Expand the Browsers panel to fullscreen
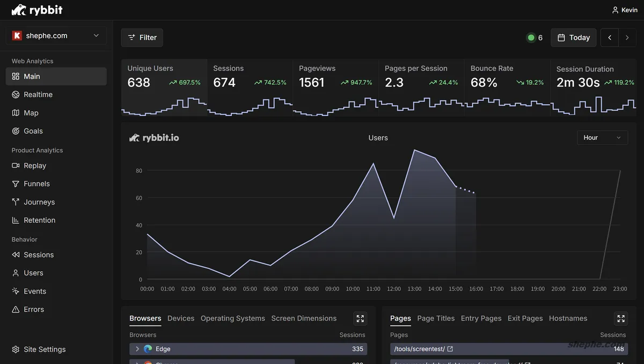Viewport: 644px width, 364px height. (360, 318)
